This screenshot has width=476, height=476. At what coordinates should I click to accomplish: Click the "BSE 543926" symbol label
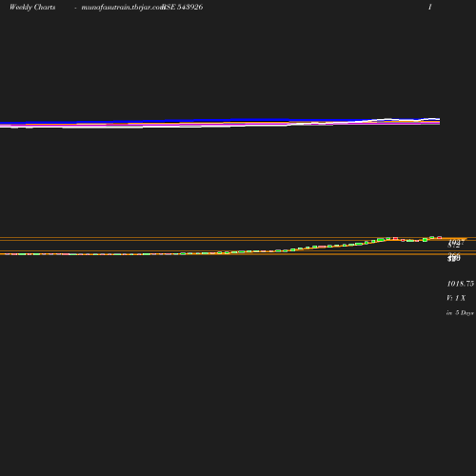coord(182,7)
